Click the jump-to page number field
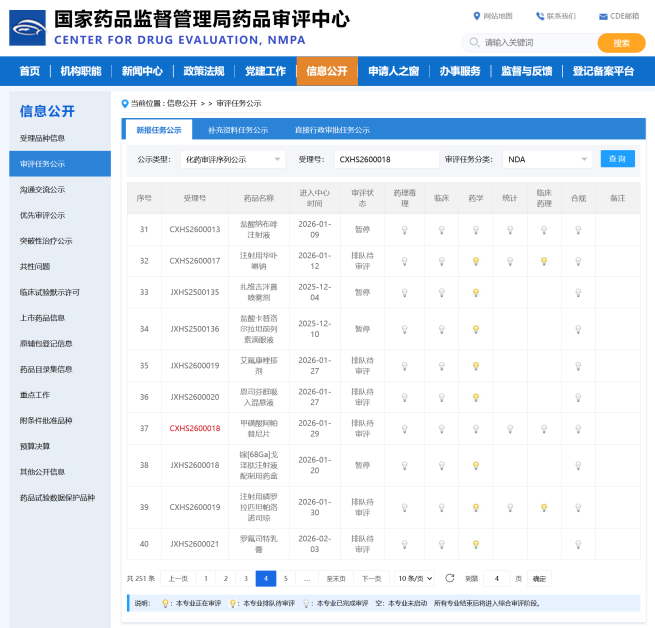This screenshot has height=628, width=655. click(497, 578)
